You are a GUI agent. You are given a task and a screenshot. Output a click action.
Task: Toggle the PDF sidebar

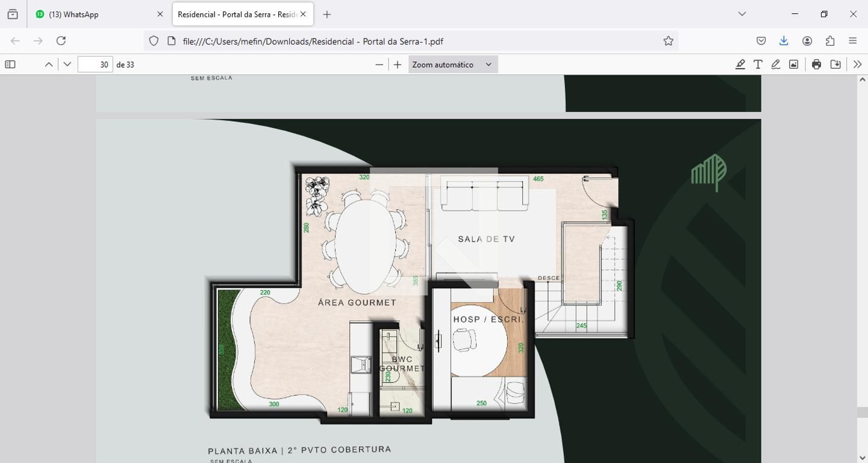click(10, 65)
